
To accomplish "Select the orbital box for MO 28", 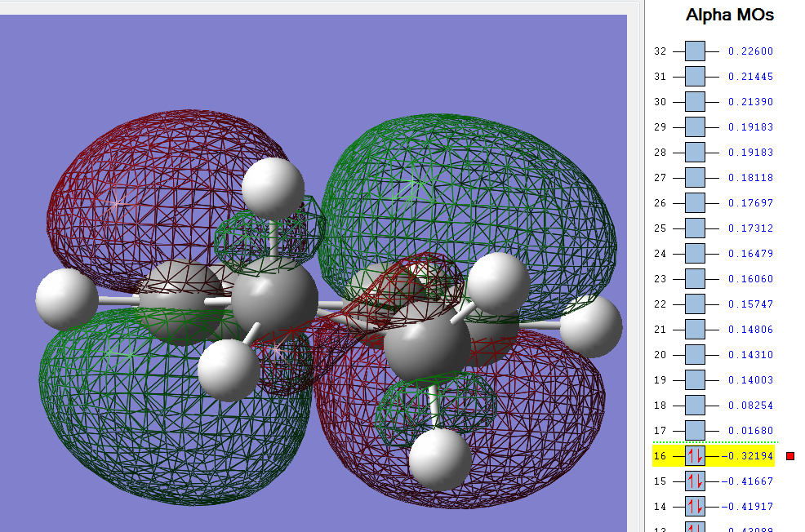I will [695, 153].
